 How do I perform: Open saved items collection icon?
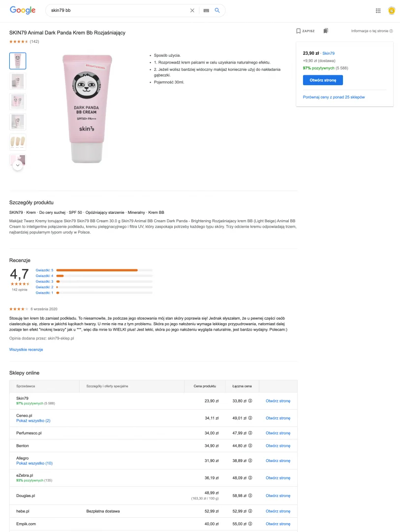(x=326, y=31)
